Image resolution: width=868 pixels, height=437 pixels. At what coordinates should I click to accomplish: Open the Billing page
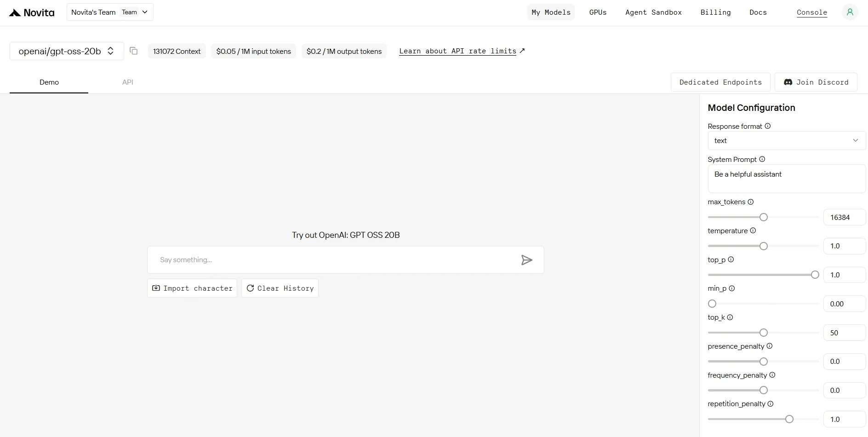(x=716, y=12)
